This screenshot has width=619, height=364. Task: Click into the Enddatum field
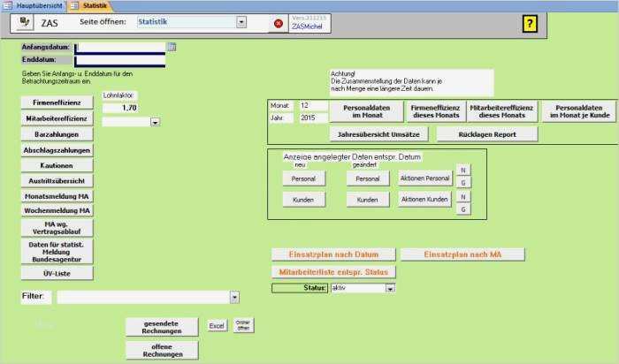(x=120, y=61)
